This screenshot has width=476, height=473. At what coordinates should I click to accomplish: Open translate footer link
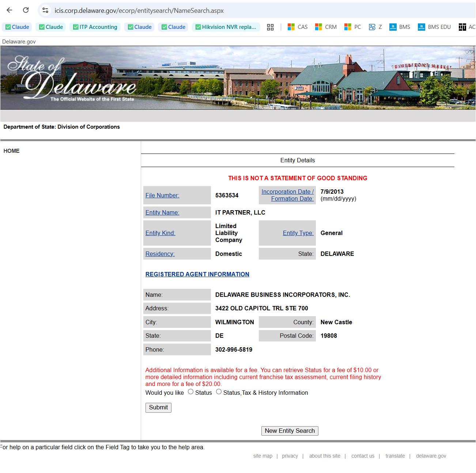pyautogui.click(x=395, y=456)
